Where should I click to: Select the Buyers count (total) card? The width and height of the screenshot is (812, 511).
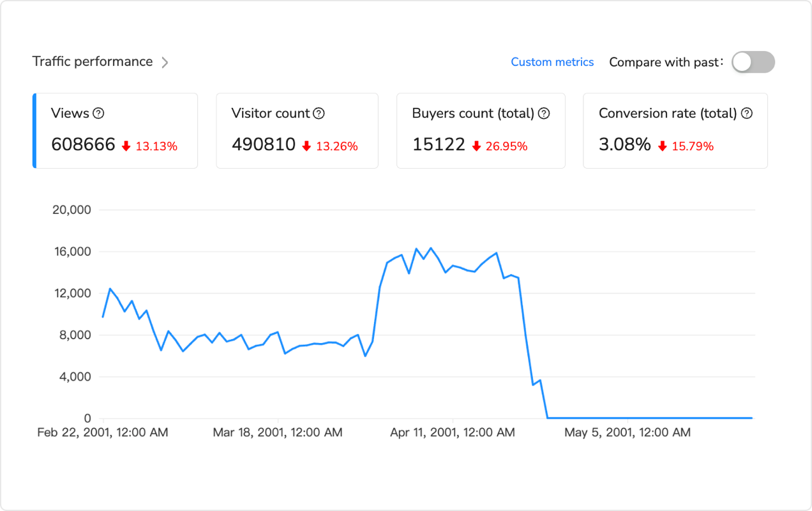(x=481, y=130)
